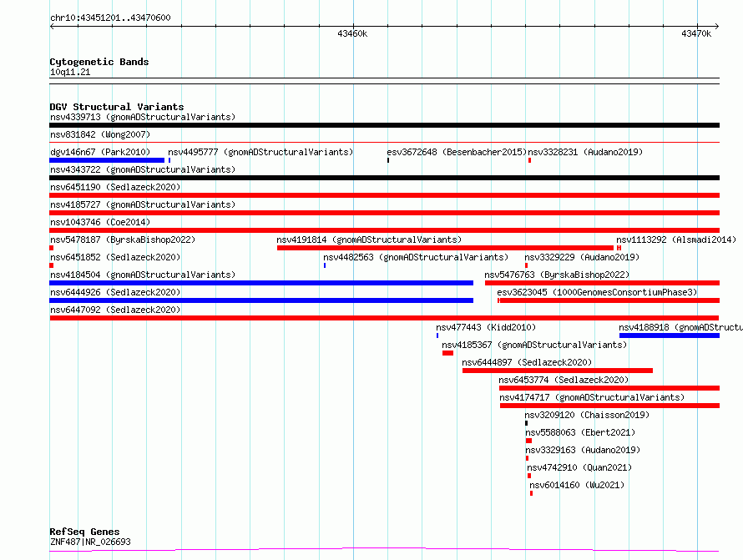Select nsv4482563 gnomAD variant label
The image size is (743, 560).
[x=416, y=257]
